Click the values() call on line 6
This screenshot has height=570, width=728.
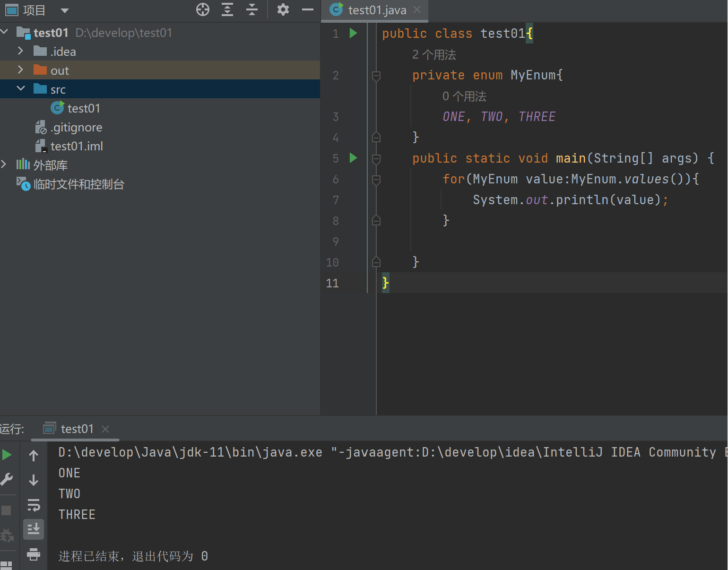click(x=654, y=179)
